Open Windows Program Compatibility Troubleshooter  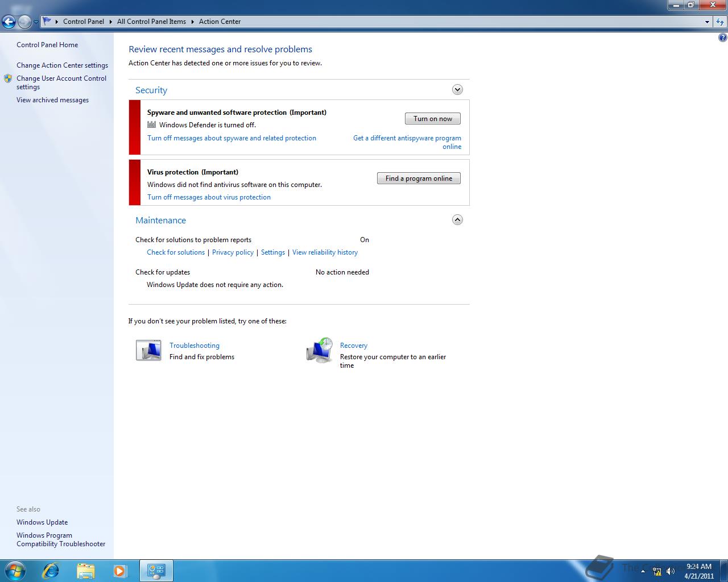click(x=61, y=539)
